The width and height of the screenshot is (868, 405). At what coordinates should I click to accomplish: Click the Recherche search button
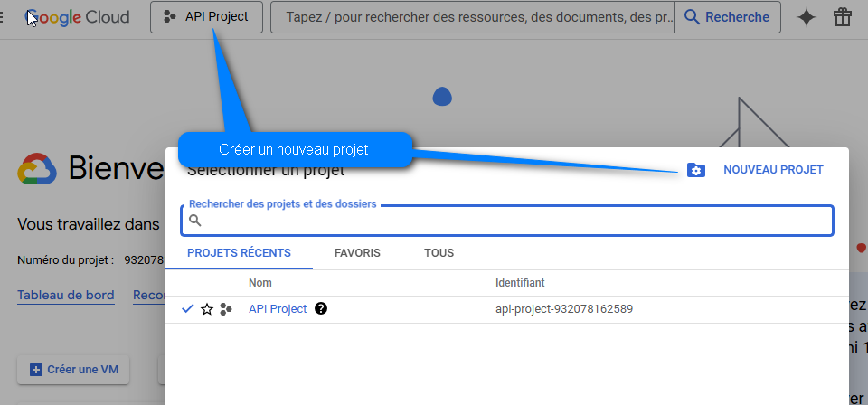727,17
